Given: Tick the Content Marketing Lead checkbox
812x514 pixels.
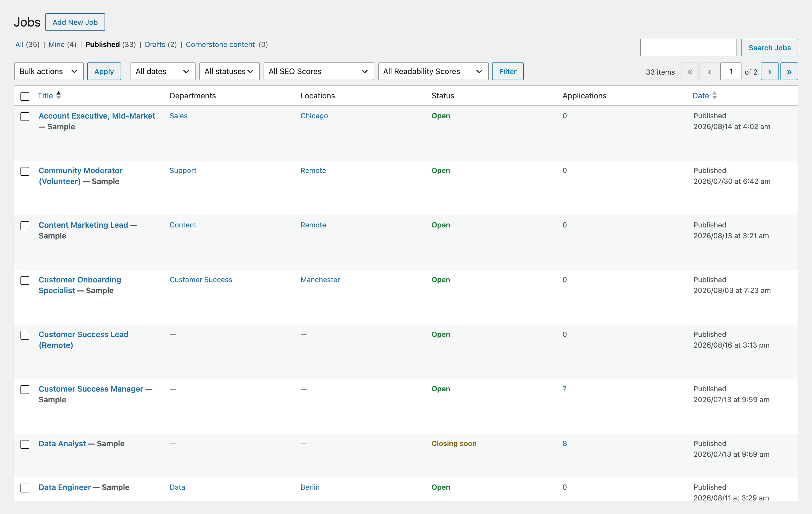Looking at the screenshot, I should [x=25, y=226].
